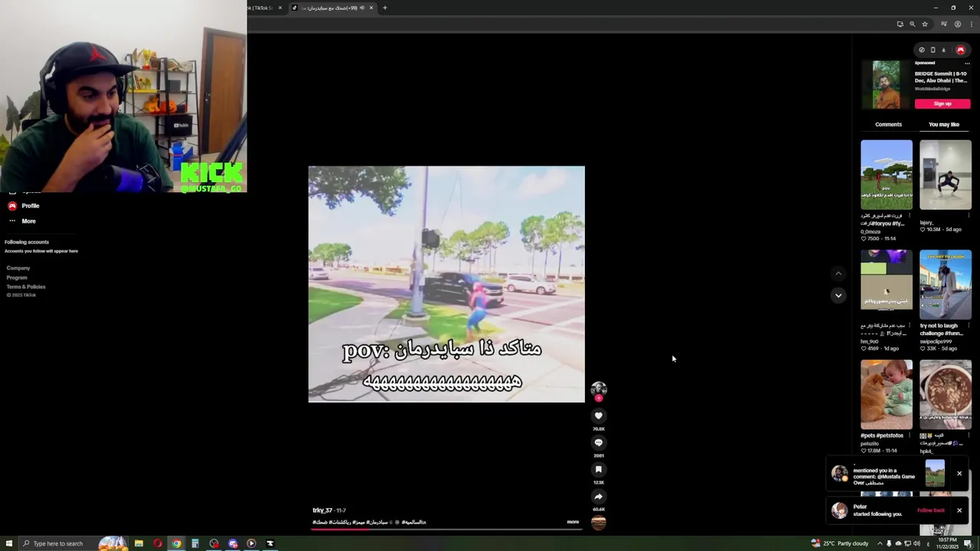Open weather widget Partly cloudy
The image size is (980, 551).
841,543
